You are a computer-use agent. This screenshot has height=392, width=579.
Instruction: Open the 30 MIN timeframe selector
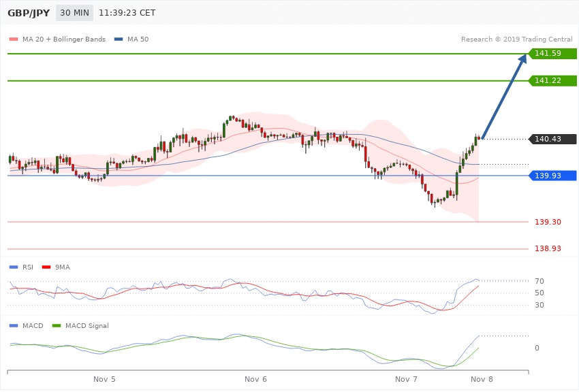[74, 13]
